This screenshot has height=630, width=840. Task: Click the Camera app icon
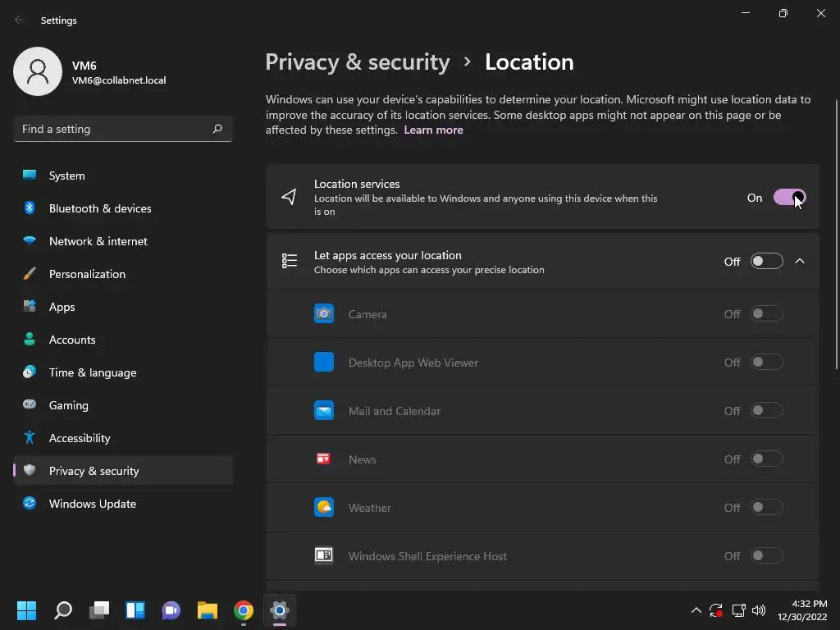click(x=324, y=314)
